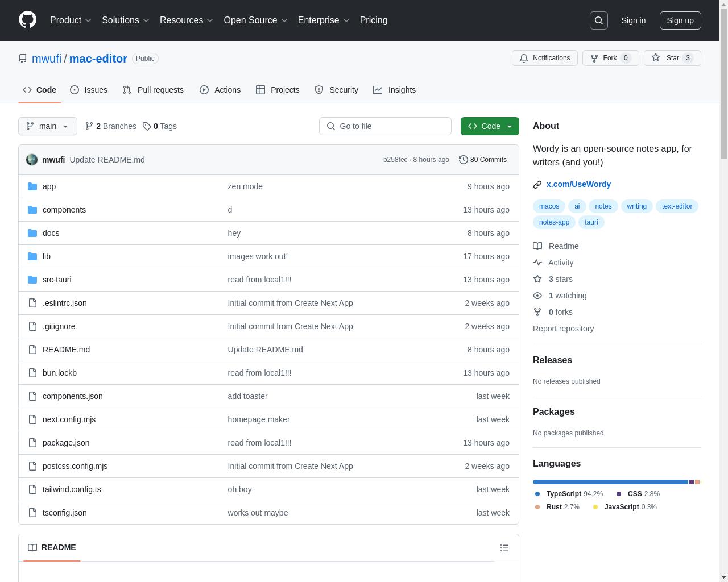Click the .eslintrc.json file icon
This screenshot has height=582, width=728.
pyautogui.click(x=32, y=303)
